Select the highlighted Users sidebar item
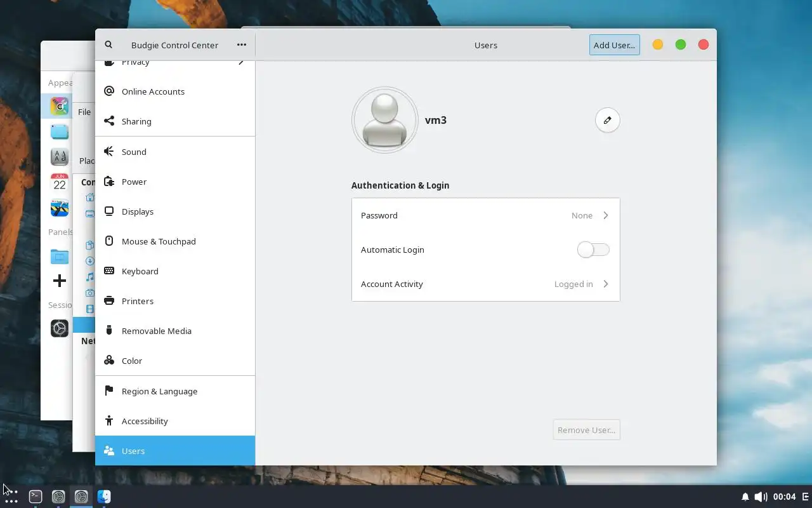 (x=175, y=451)
